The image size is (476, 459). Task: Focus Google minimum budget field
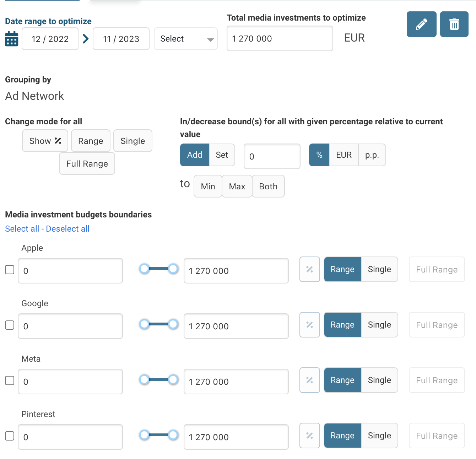(x=70, y=326)
